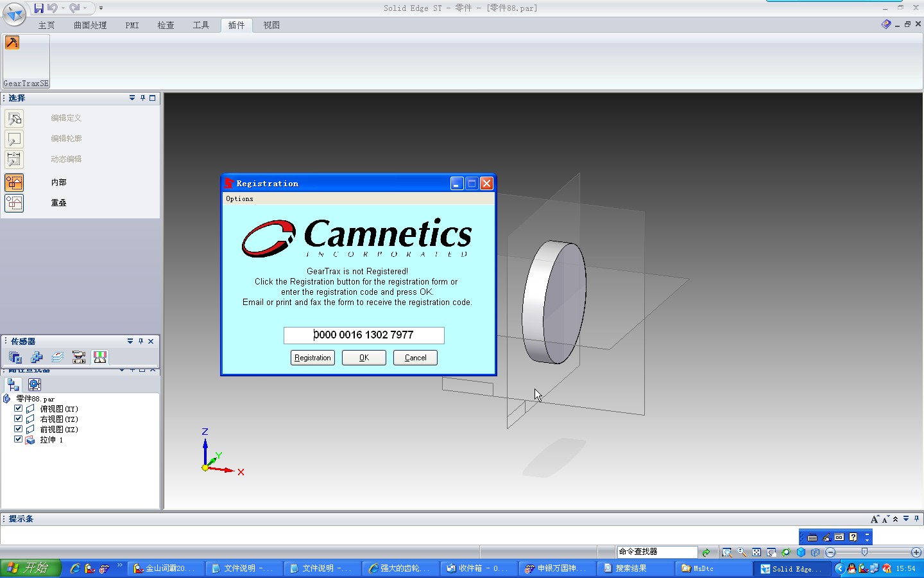Viewport: 924px width, 578px height.
Task: Uncheck the 右视图(YZ) plane checkbox
Action: click(19, 419)
